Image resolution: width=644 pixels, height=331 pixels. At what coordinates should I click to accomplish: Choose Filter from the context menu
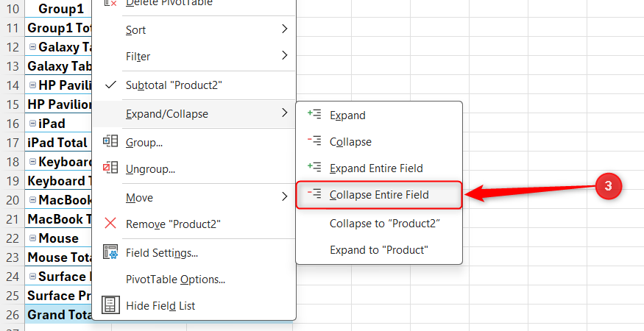(x=194, y=56)
